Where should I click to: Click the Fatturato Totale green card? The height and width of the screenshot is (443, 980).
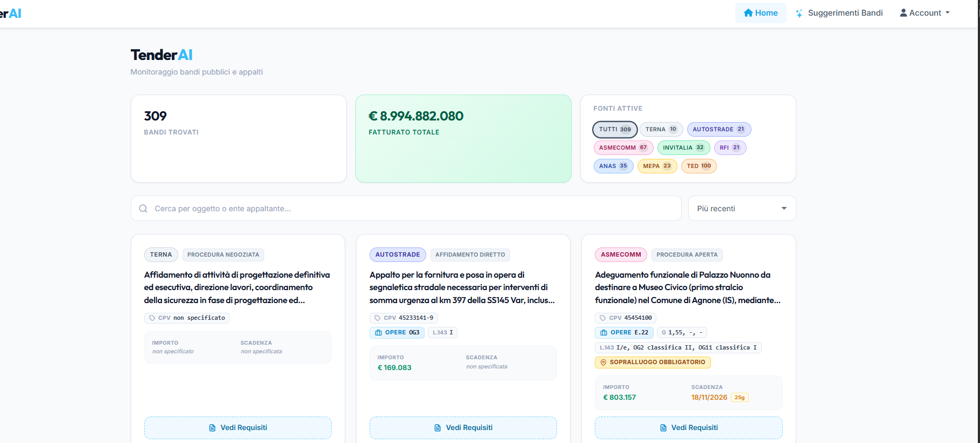(x=464, y=139)
